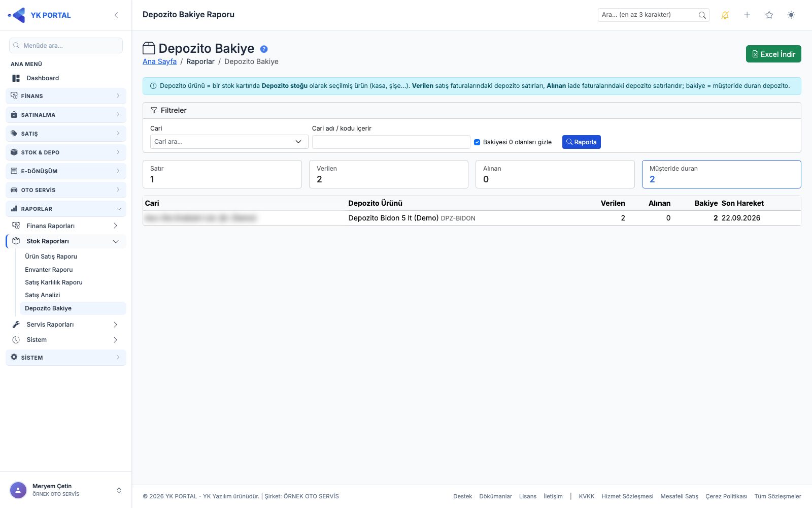Open the Destek footer link

click(462, 496)
